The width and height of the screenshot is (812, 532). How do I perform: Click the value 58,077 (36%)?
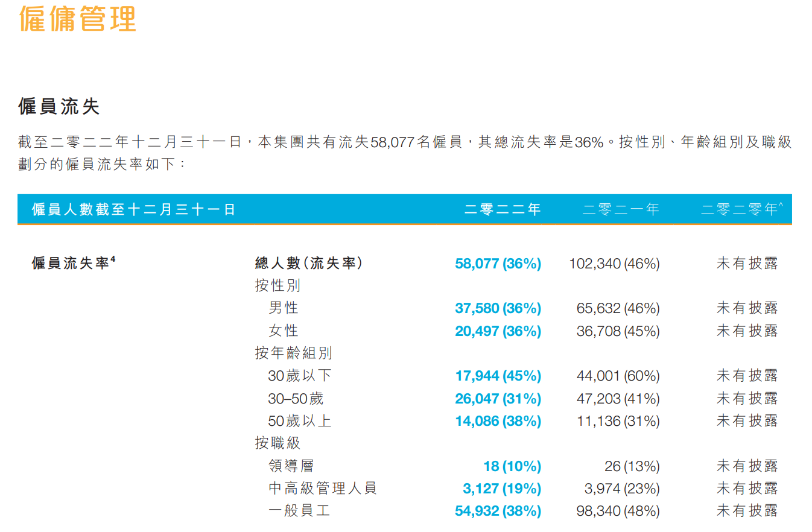coord(498,264)
